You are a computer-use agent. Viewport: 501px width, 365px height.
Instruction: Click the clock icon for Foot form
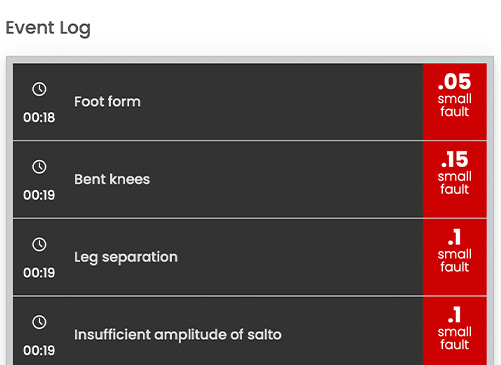pos(39,89)
